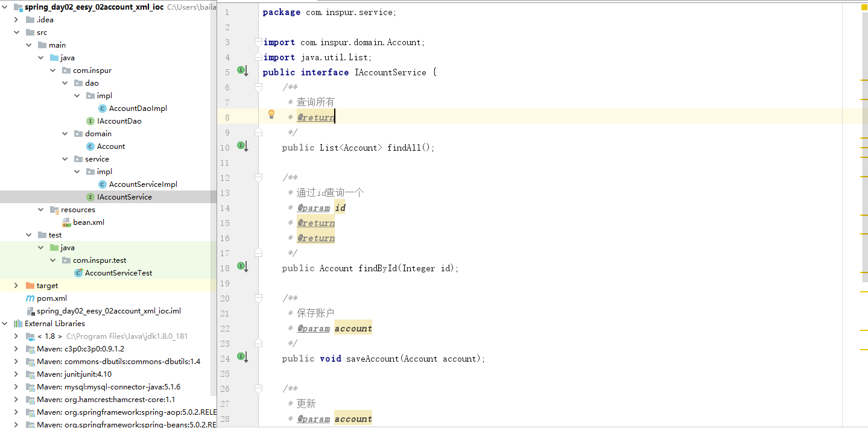Image resolution: width=868 pixels, height=428 pixels.
Task: Select AccountServiceImpl class icon
Action: [103, 184]
